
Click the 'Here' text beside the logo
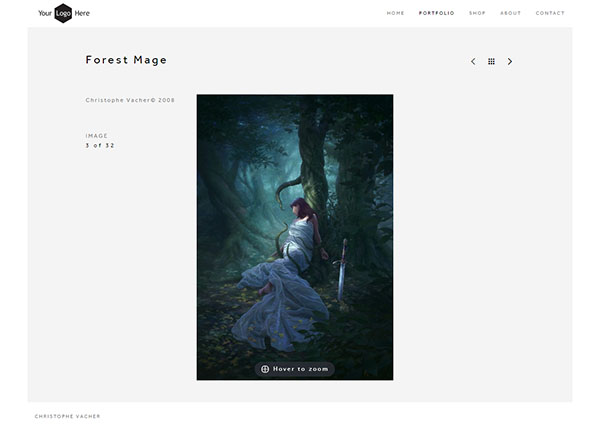pyautogui.click(x=82, y=13)
